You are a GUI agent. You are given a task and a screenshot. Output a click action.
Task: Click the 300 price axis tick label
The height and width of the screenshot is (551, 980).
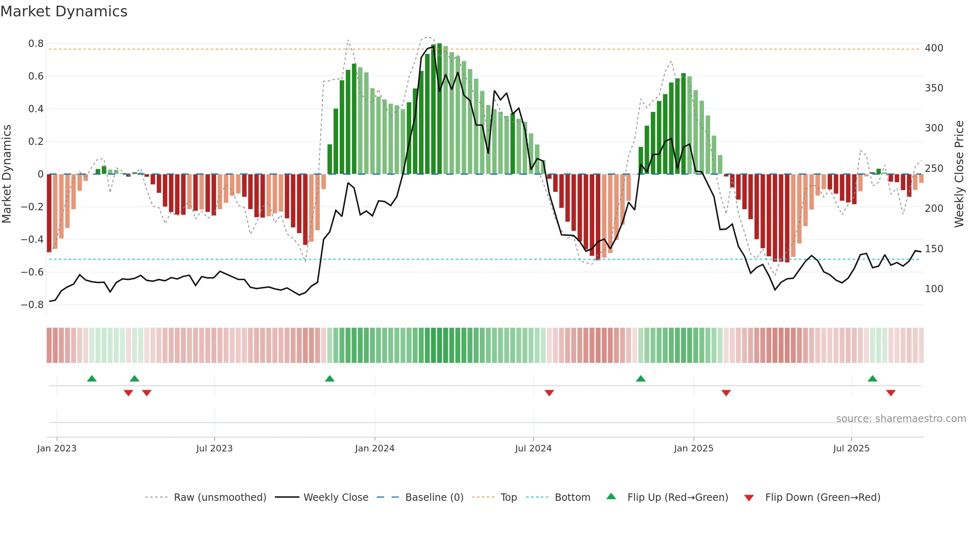934,128
